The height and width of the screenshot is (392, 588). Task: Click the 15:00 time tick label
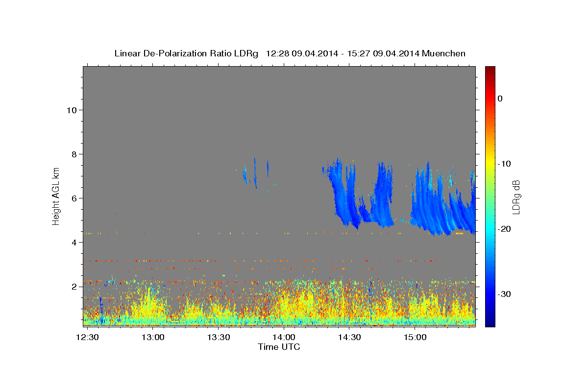tap(415, 338)
